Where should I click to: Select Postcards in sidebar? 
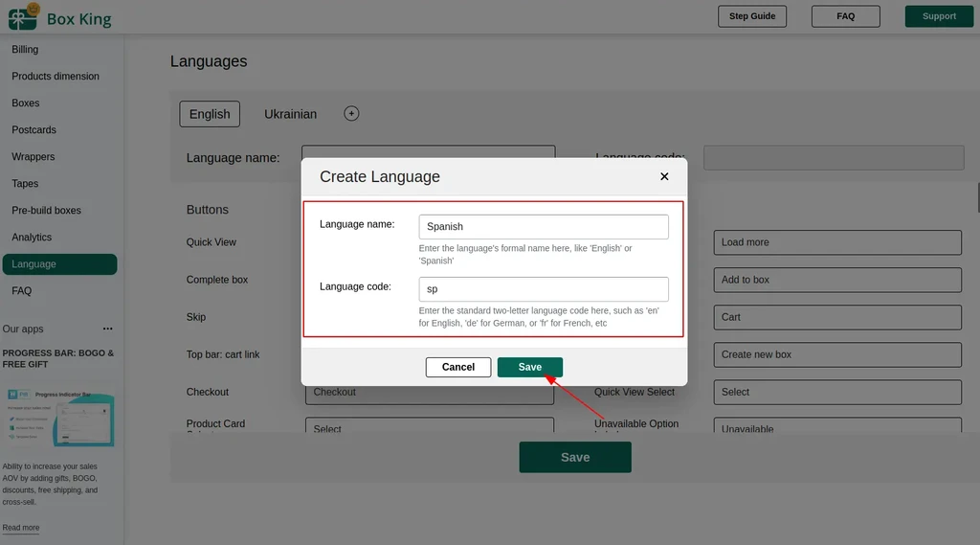coord(33,130)
